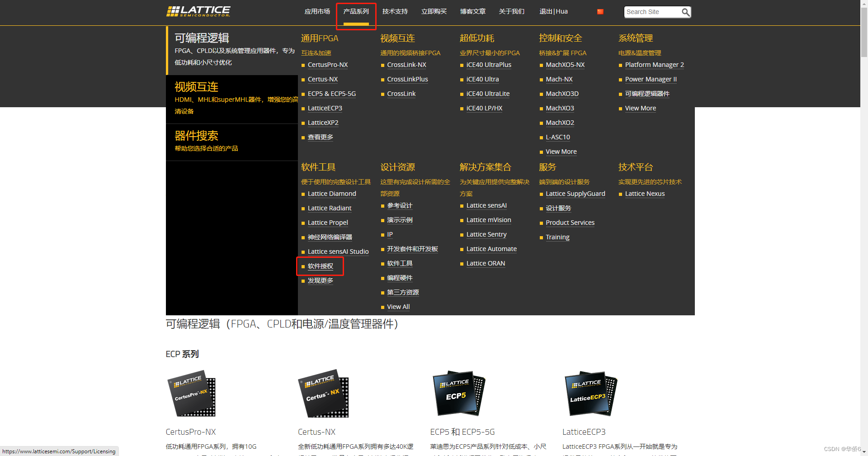The height and width of the screenshot is (456, 868).
Task: Click the View All link
Action: tap(398, 307)
